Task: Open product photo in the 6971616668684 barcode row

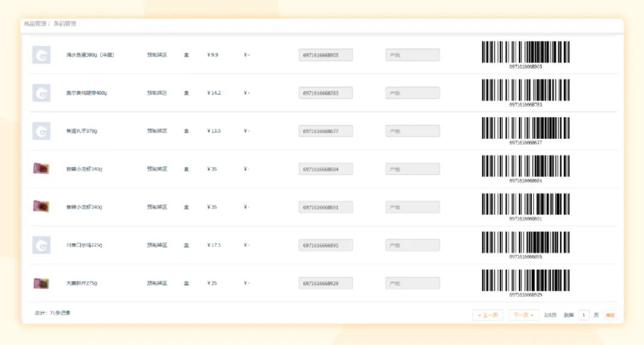Action: [x=41, y=169]
